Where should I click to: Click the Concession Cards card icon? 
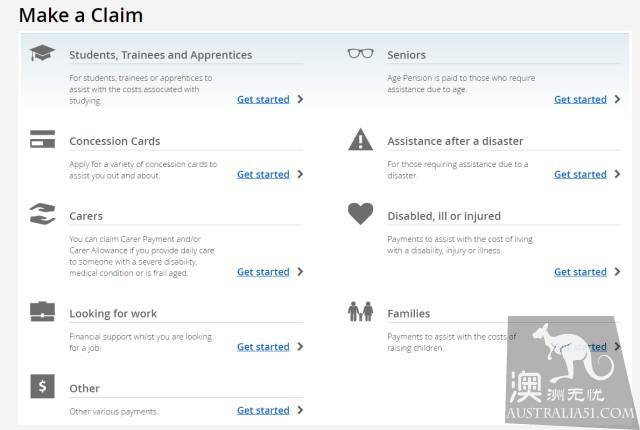(42, 139)
